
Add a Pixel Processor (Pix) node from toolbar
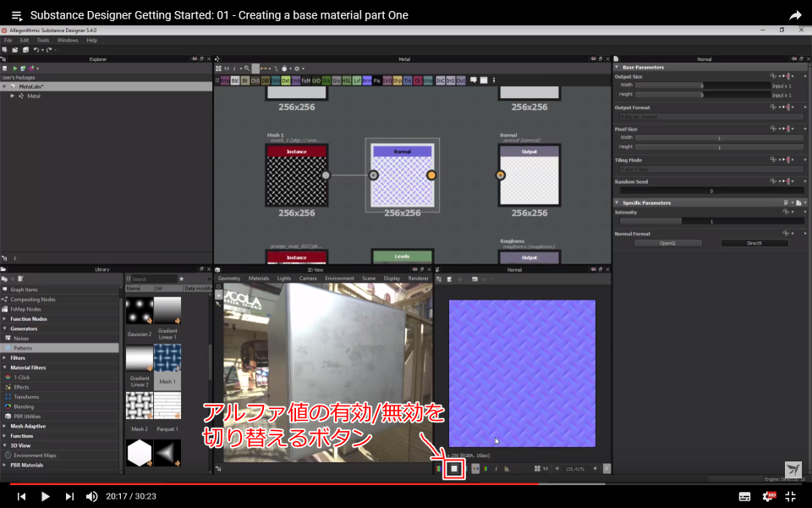coord(377,80)
